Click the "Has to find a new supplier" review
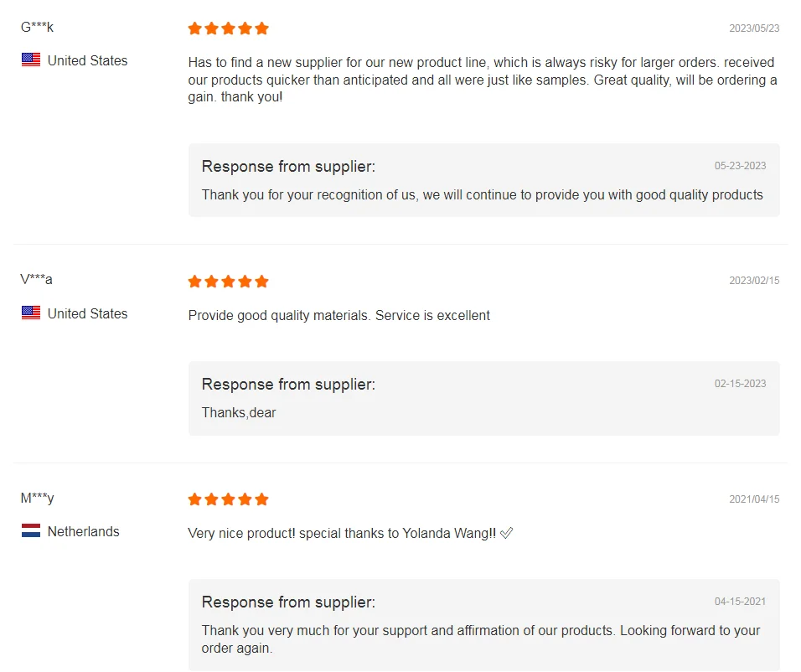Image resolution: width=801 pixels, height=672 pixels. [x=482, y=80]
